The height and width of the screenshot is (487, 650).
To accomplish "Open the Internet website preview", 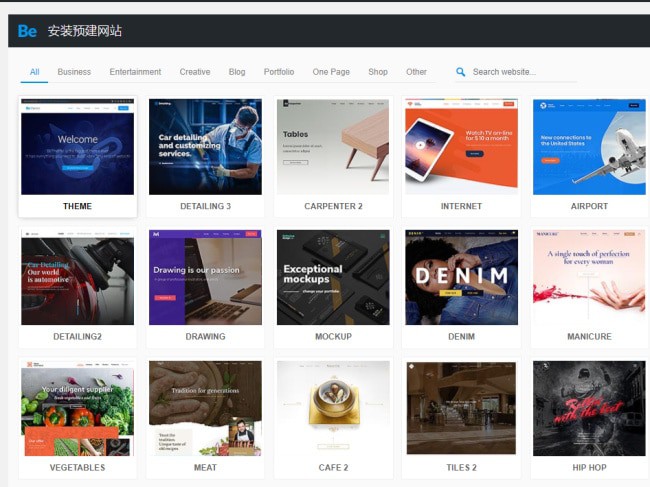I will [x=461, y=147].
